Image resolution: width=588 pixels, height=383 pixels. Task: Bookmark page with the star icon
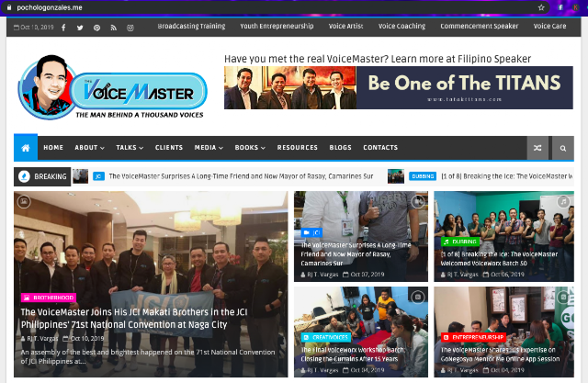click(541, 7)
